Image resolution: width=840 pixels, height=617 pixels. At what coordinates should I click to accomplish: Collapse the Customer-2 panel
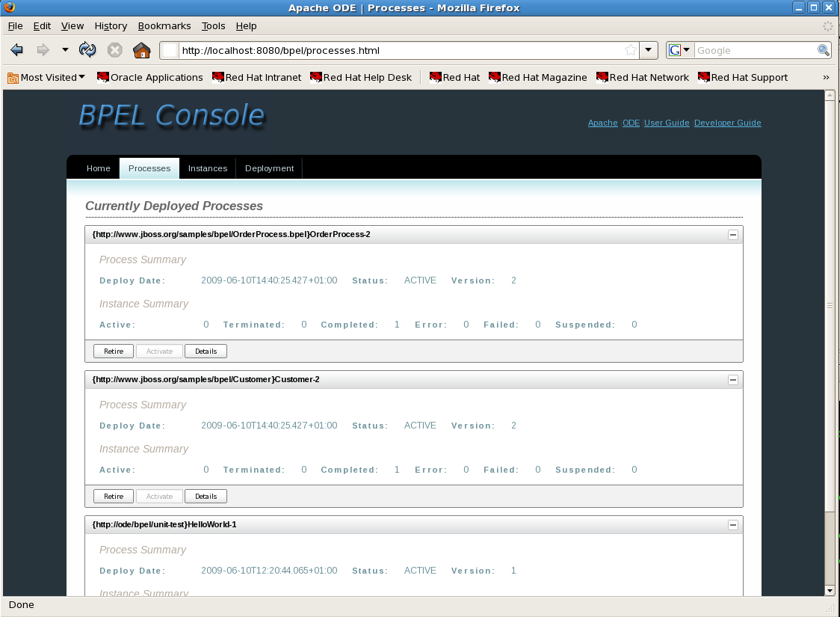pyautogui.click(x=733, y=380)
